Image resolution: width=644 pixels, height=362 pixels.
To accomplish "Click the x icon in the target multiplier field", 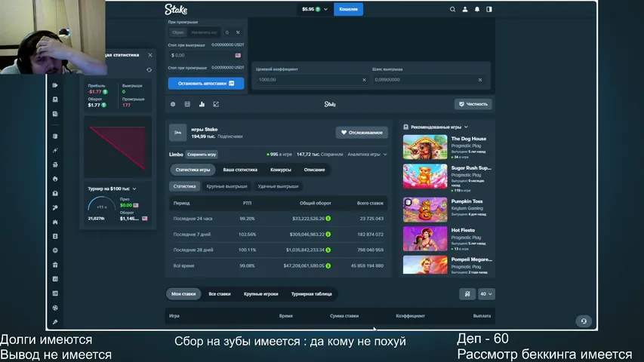I will coord(364,80).
